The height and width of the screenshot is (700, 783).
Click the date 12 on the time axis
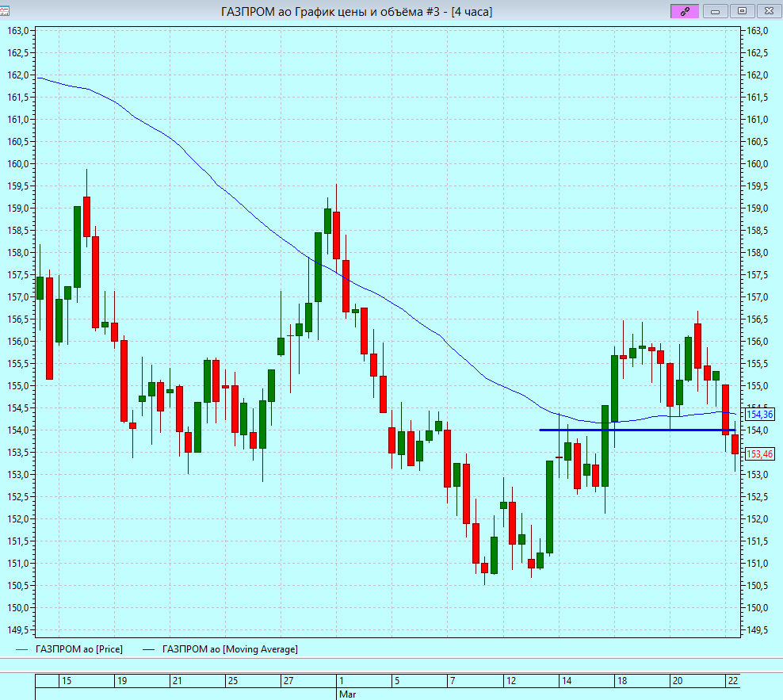click(511, 680)
